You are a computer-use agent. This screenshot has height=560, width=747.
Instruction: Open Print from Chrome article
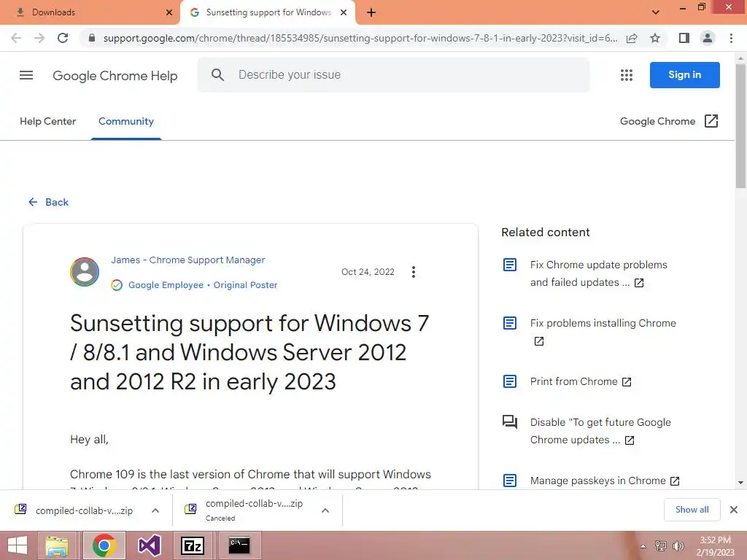point(581,381)
